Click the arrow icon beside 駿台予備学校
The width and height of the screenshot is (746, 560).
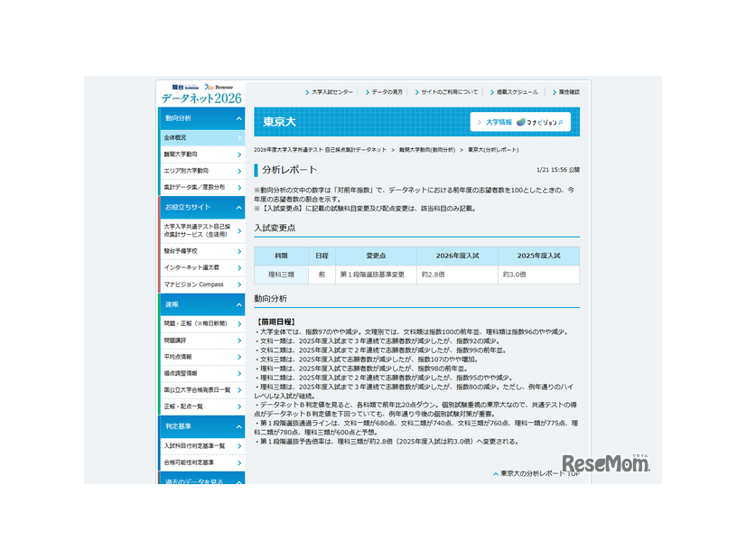point(239,250)
